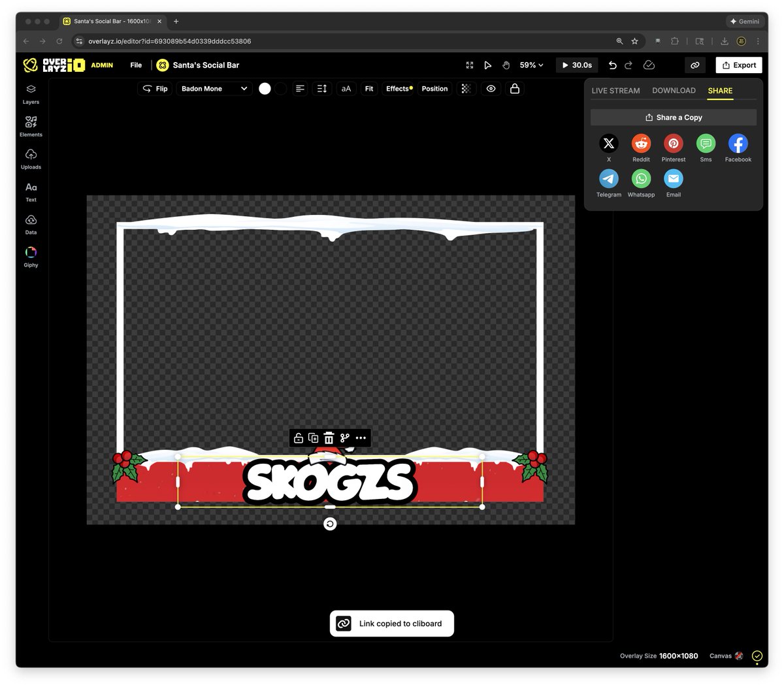Export the overlay

coord(739,65)
